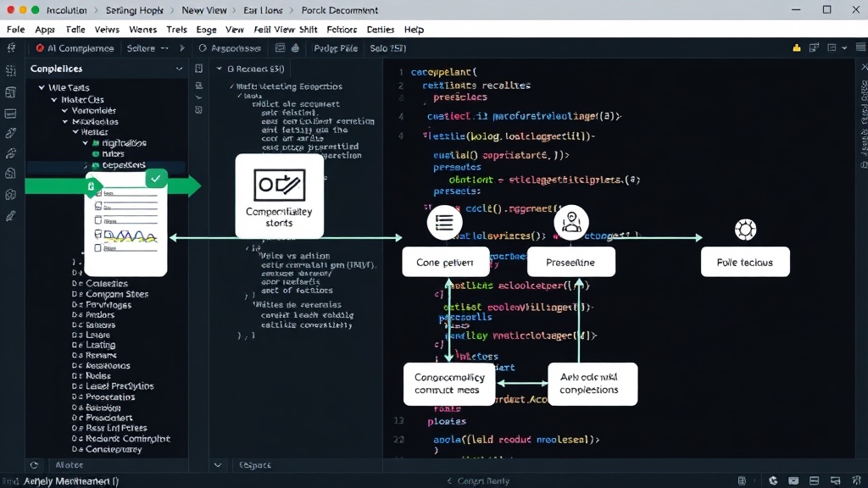Click the Cone pelvert box
Viewport: 868px width, 488px height.
click(446, 263)
